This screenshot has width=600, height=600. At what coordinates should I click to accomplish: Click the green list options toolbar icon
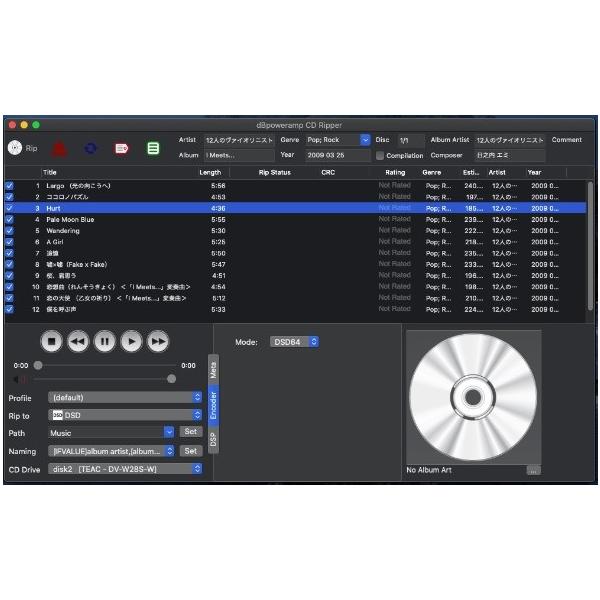(x=153, y=148)
